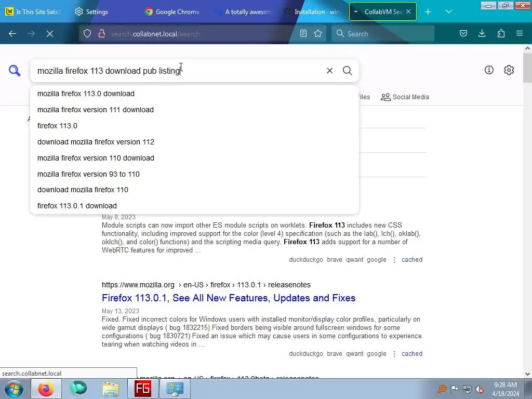Open the FG taskbar application
The height and width of the screenshot is (399, 532).
142,389
